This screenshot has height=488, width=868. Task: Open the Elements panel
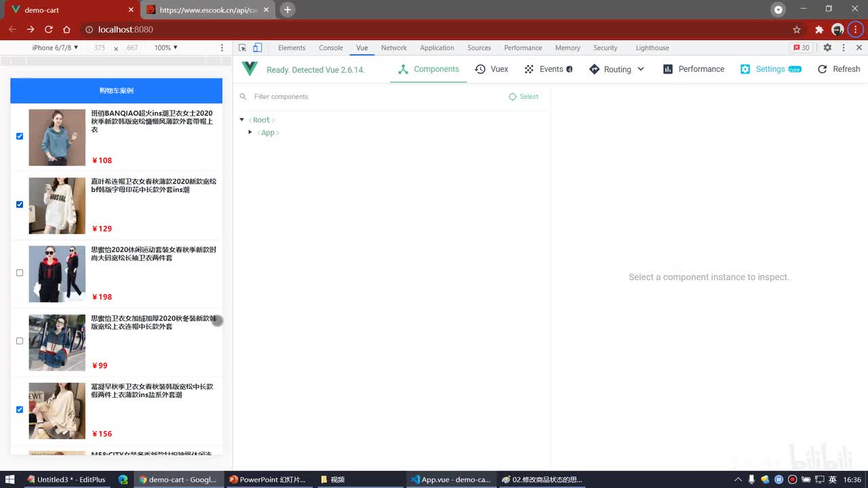click(x=292, y=47)
